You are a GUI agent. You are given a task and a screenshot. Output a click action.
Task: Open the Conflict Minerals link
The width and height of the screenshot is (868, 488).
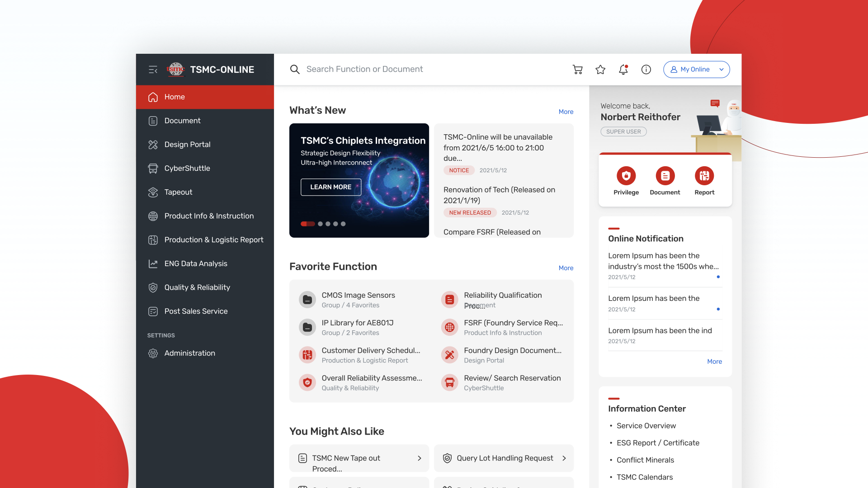point(645,460)
